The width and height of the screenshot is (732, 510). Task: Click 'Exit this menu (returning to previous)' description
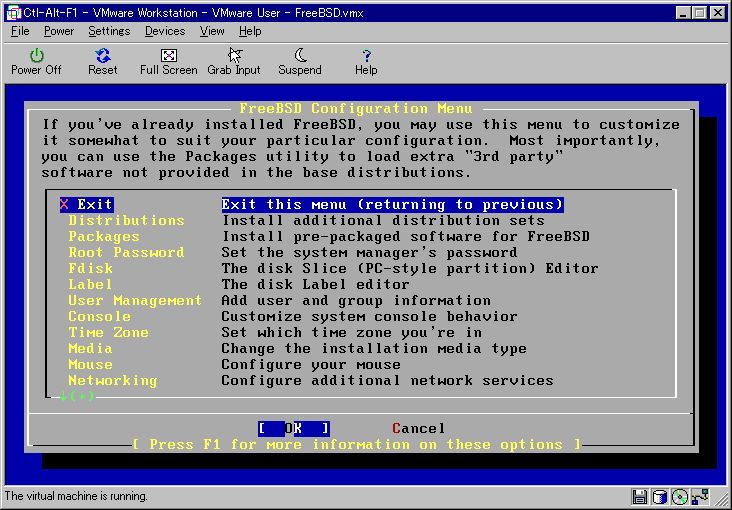[392, 205]
